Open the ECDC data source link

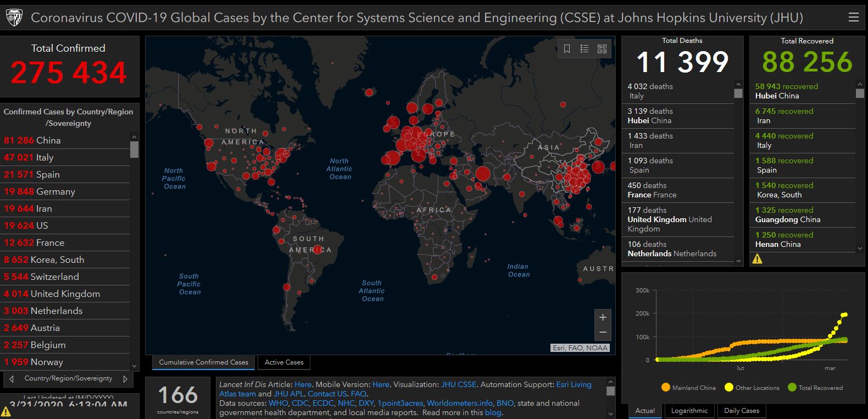coord(323,403)
